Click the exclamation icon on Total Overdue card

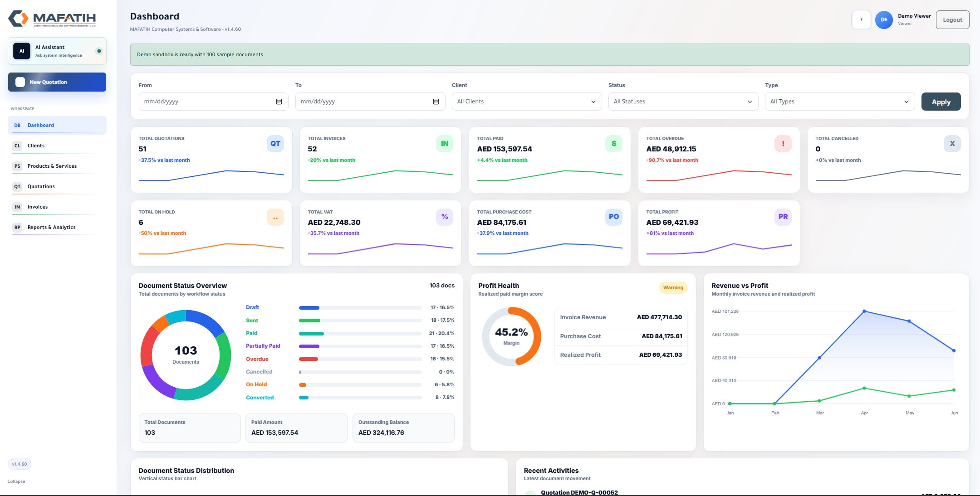click(x=783, y=144)
